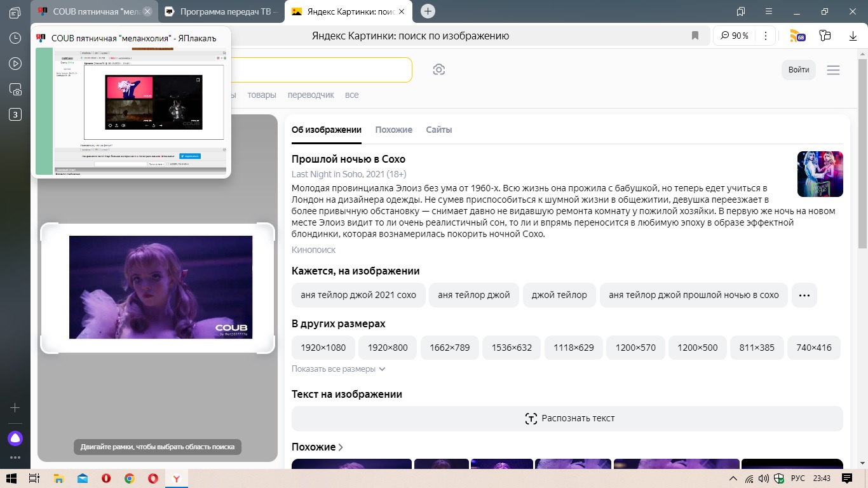The width and height of the screenshot is (868, 488).
Task: Open the Windows Start menu
Action: (x=11, y=478)
